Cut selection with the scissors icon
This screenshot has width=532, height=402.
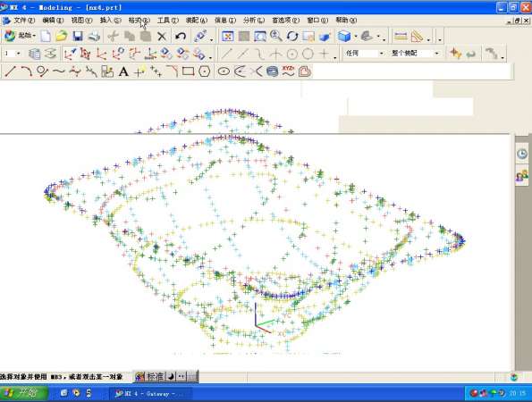point(113,36)
